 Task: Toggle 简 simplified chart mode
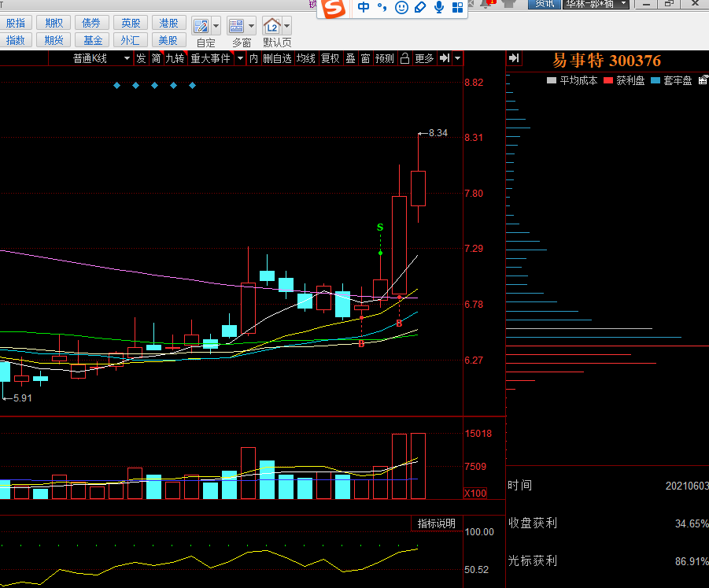156,58
